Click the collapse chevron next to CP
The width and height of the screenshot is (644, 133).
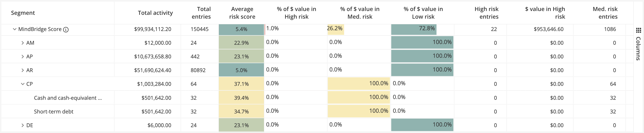(x=22, y=84)
